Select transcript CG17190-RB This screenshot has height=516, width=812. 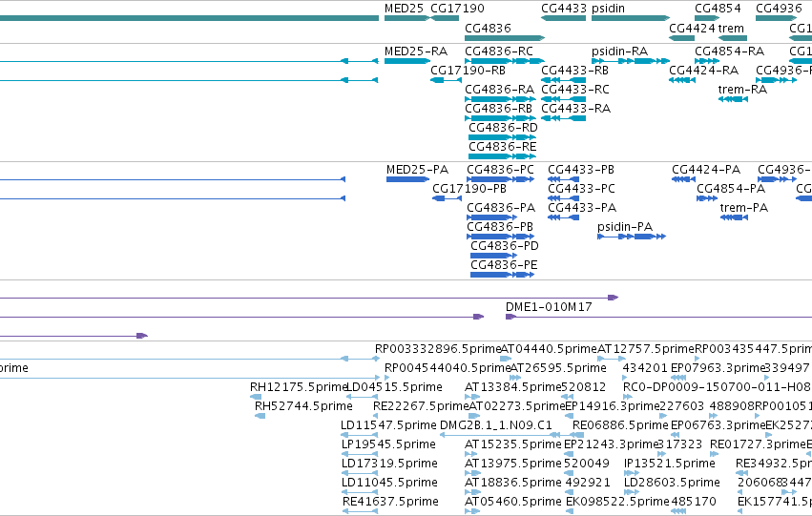click(x=446, y=80)
